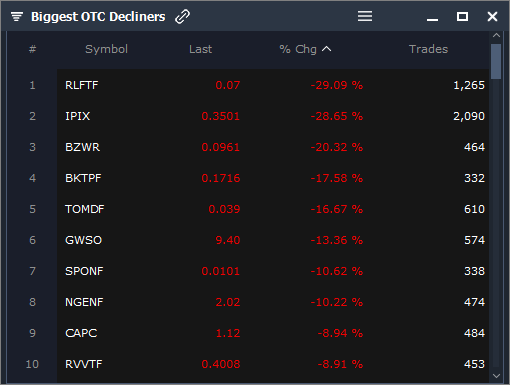The height and width of the screenshot is (385, 510).
Task: Minimize the Biggest OTC Decliners window
Action: 432,20
